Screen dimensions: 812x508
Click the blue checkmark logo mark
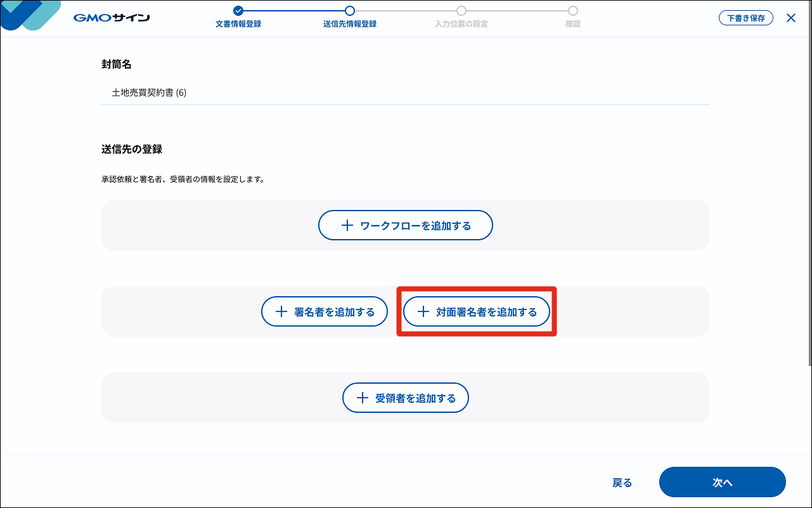tap(29, 14)
